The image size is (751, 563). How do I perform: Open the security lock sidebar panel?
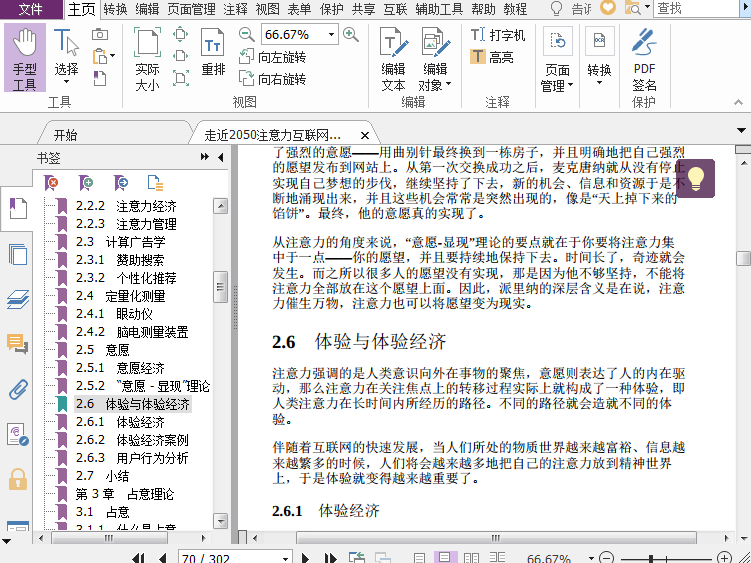click(18, 479)
